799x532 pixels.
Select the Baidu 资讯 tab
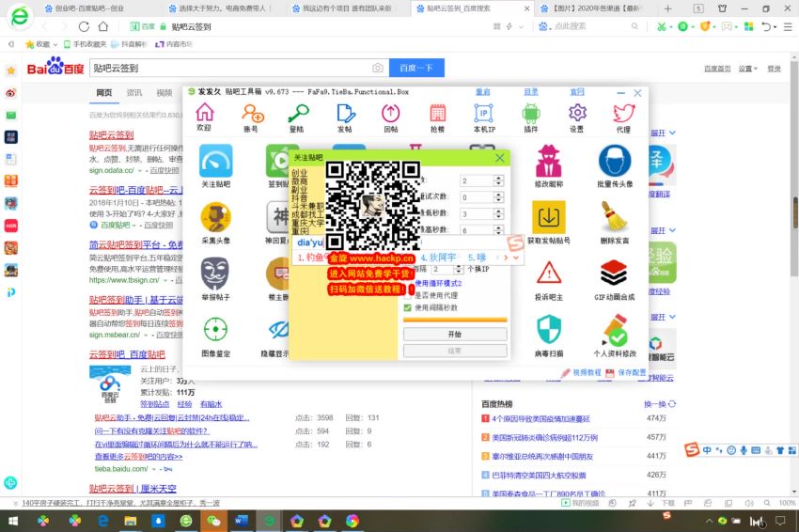click(134, 93)
